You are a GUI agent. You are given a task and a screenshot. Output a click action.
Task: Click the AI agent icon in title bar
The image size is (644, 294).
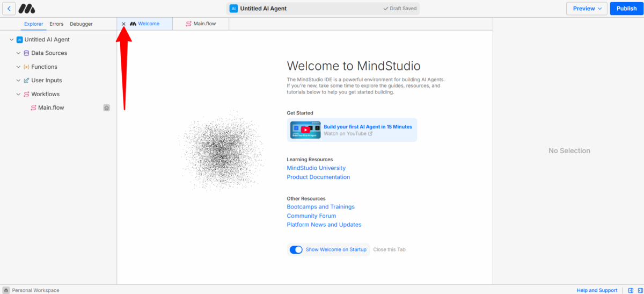click(233, 9)
